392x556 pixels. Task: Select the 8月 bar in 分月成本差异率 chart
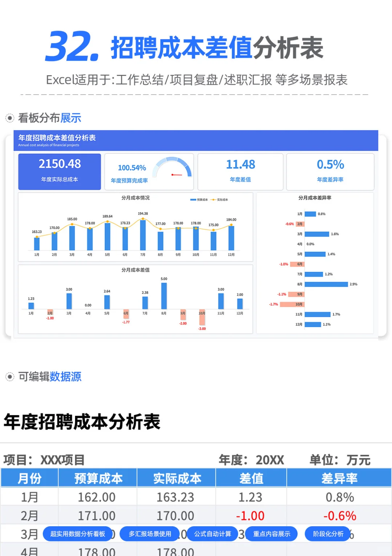tap(327, 284)
